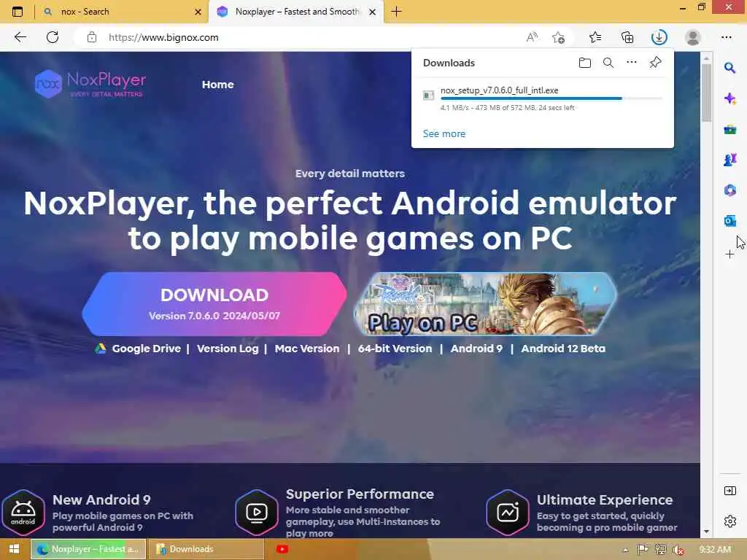The image size is (747, 560).
Task: Open the Favorites list icon
Action: click(x=595, y=37)
